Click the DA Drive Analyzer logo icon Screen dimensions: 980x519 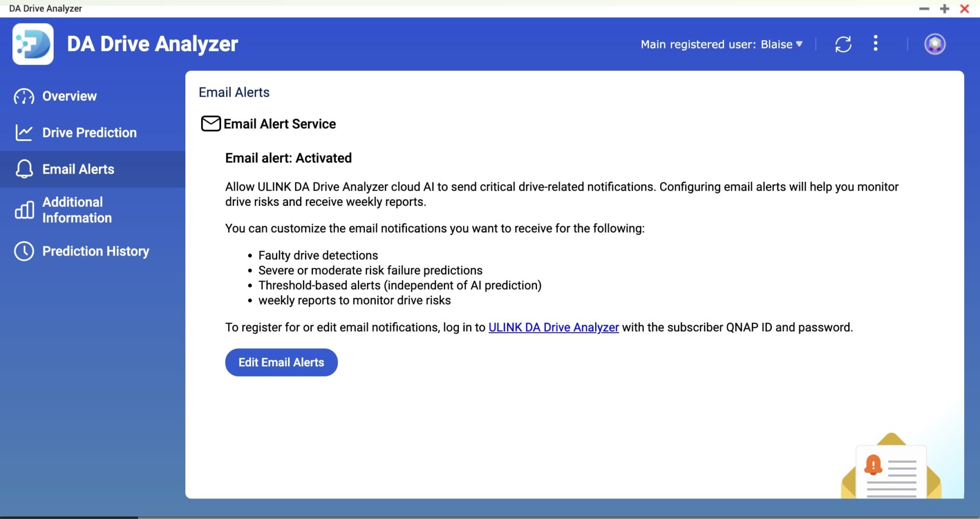[33, 44]
